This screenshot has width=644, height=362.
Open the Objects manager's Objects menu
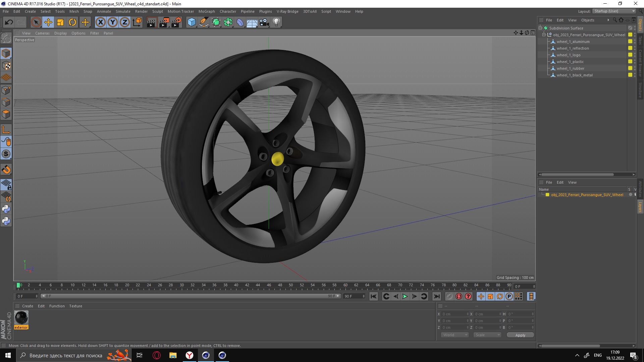click(x=588, y=20)
